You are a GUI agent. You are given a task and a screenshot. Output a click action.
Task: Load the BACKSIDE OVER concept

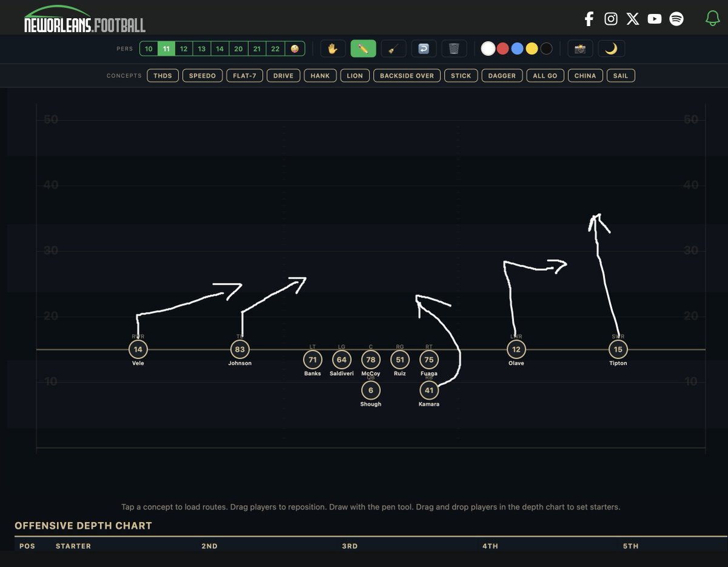406,75
